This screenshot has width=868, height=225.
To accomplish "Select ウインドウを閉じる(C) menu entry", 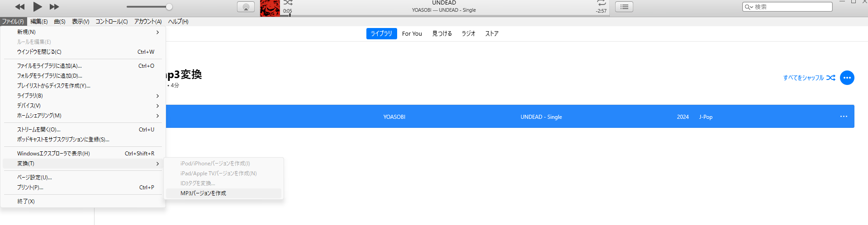I will click(84, 52).
